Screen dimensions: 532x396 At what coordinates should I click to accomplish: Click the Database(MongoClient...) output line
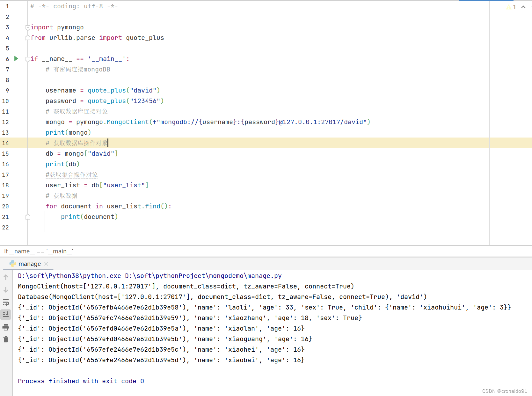pyautogui.click(x=222, y=297)
